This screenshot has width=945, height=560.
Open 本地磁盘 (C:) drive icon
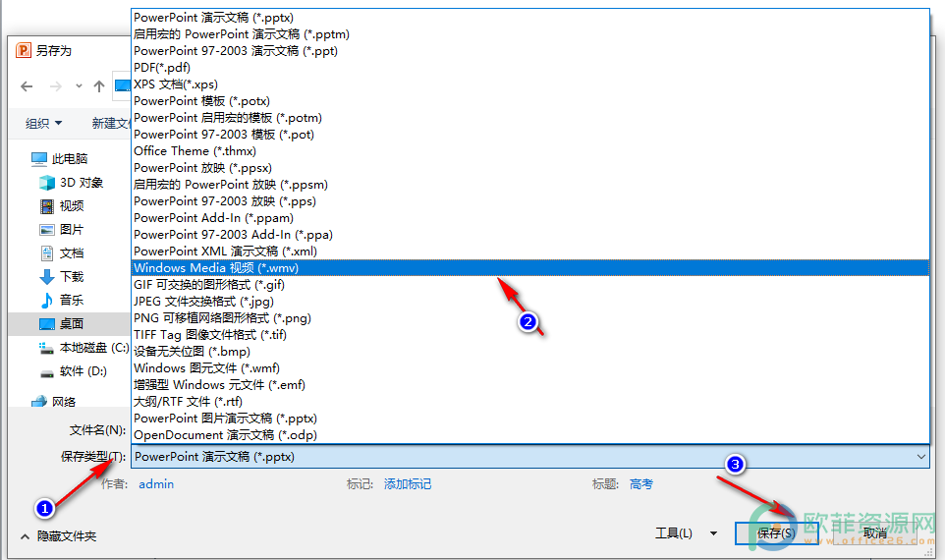(x=47, y=348)
